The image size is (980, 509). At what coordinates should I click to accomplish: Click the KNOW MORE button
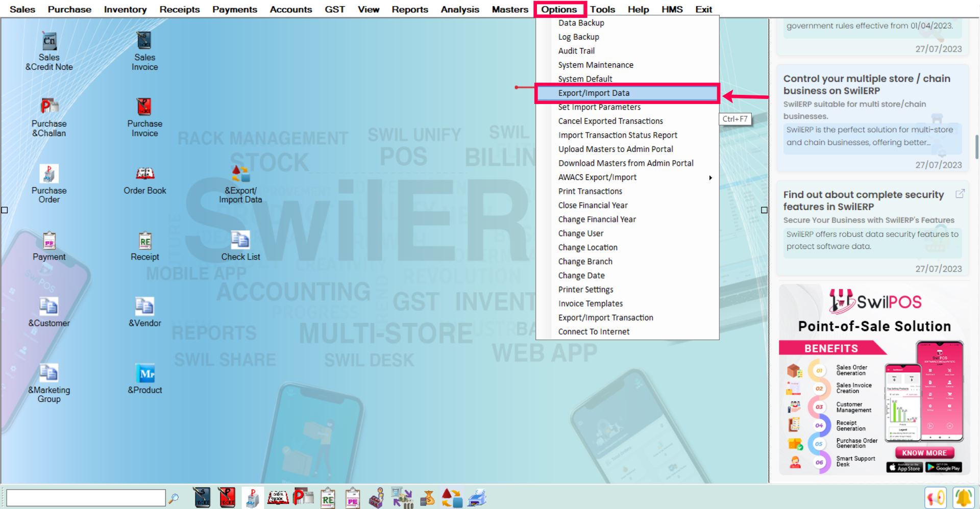click(x=924, y=453)
